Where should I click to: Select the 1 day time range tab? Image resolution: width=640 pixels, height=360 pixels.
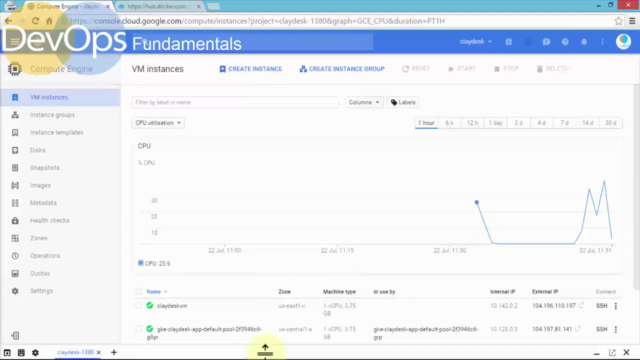tap(496, 123)
